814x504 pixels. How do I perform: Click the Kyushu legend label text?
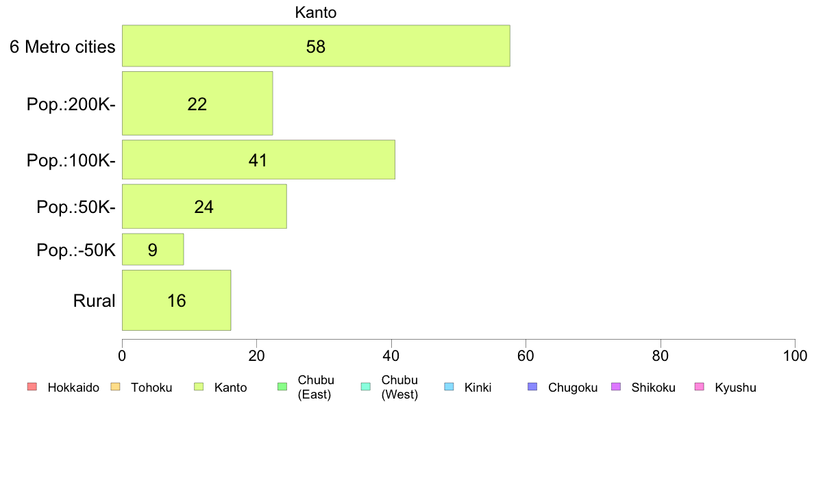click(735, 388)
